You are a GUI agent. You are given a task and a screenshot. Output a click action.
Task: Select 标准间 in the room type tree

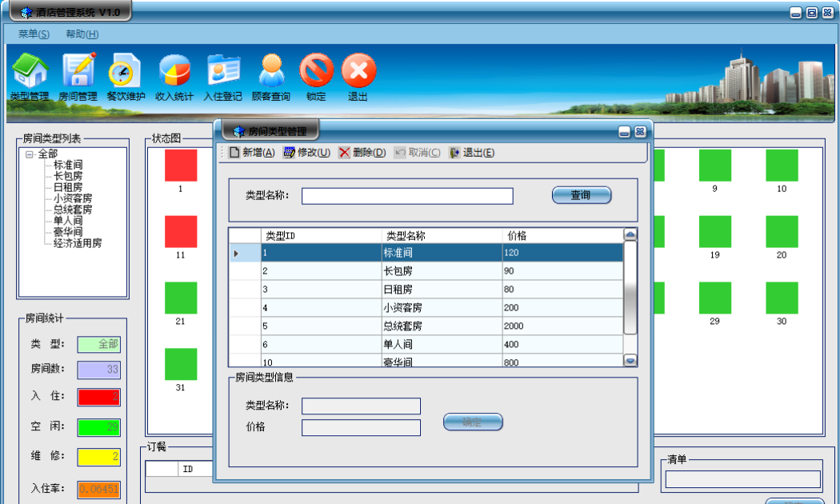[x=68, y=165]
